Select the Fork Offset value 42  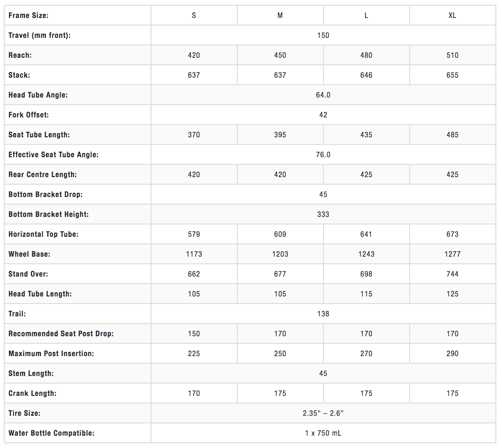point(323,115)
